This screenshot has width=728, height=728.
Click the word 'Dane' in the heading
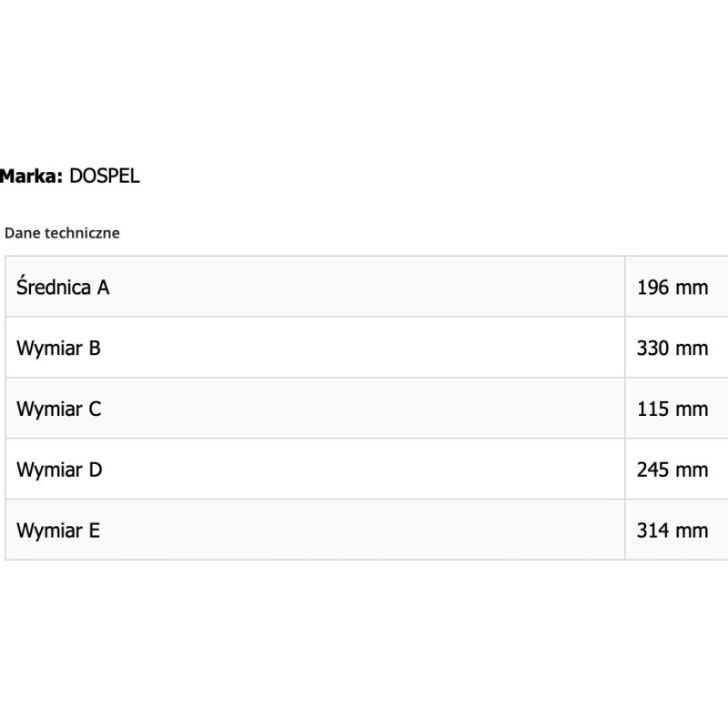point(21,233)
